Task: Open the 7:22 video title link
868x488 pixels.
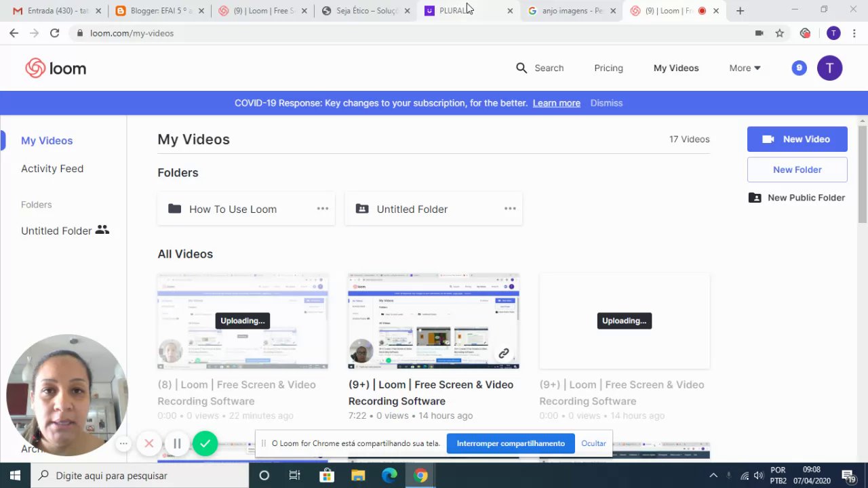Action: click(x=431, y=392)
